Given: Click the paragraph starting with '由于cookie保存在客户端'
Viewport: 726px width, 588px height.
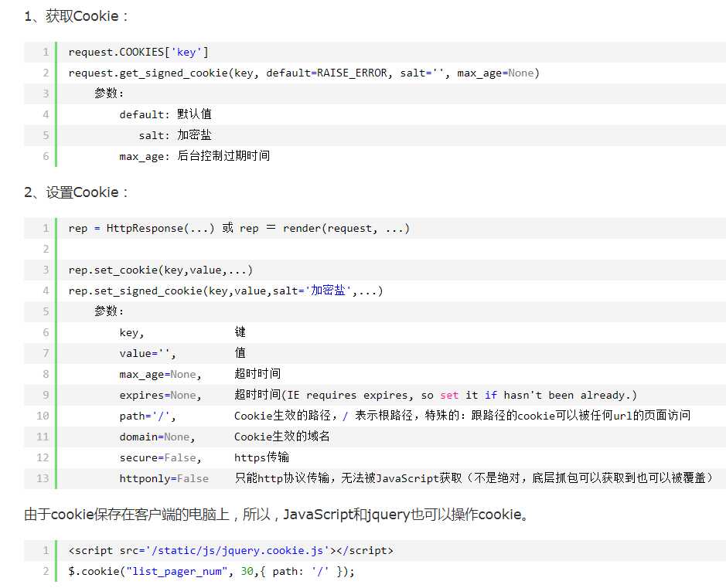Looking at the screenshot, I should point(277,515).
